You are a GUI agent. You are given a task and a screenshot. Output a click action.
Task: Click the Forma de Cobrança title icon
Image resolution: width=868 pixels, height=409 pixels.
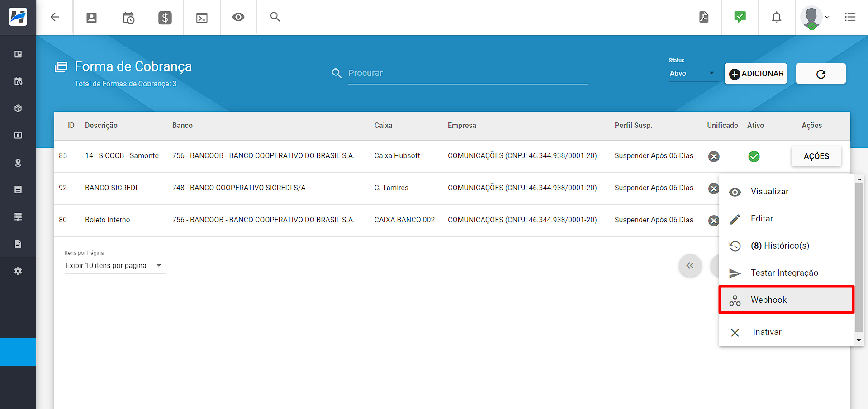click(x=61, y=67)
